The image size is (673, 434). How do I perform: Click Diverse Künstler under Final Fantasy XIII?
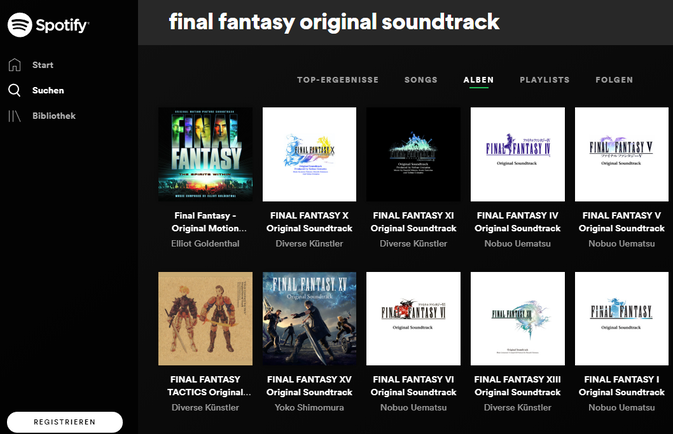point(518,408)
